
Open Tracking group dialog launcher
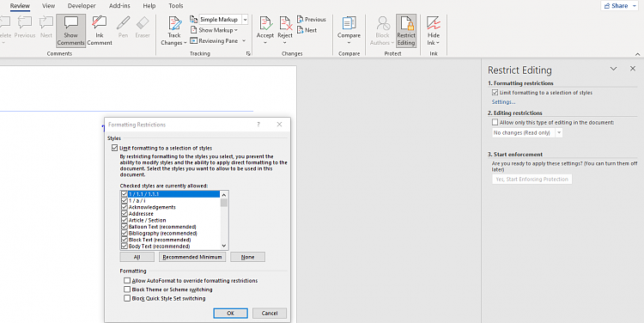click(248, 54)
